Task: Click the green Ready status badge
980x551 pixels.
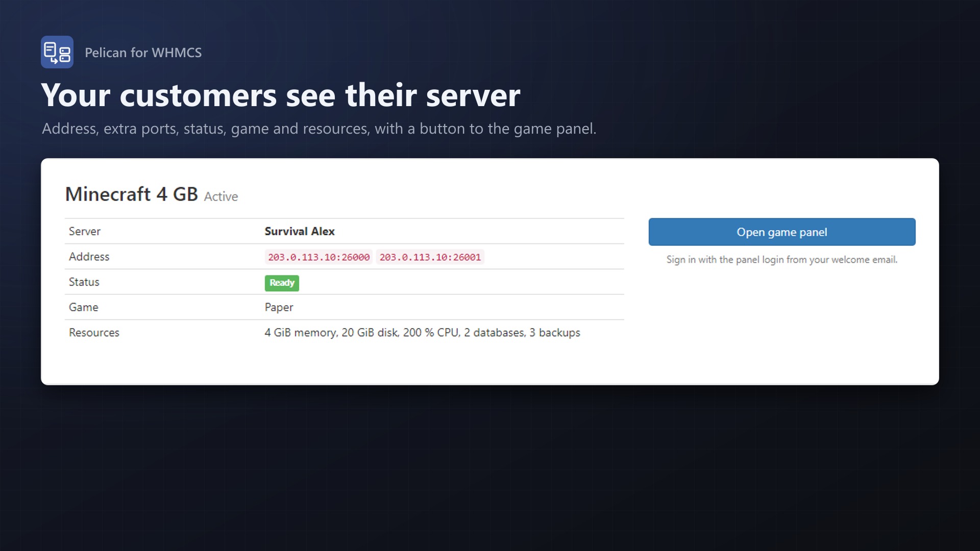Action: [282, 283]
